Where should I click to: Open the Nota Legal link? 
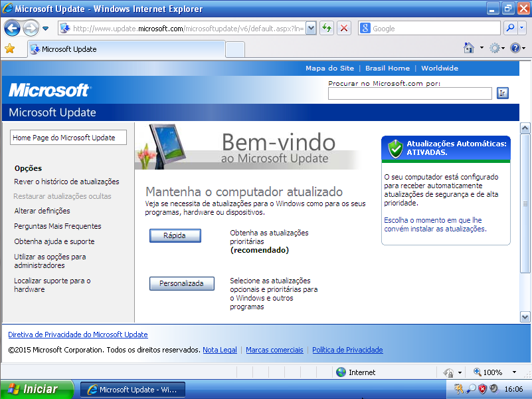point(220,350)
